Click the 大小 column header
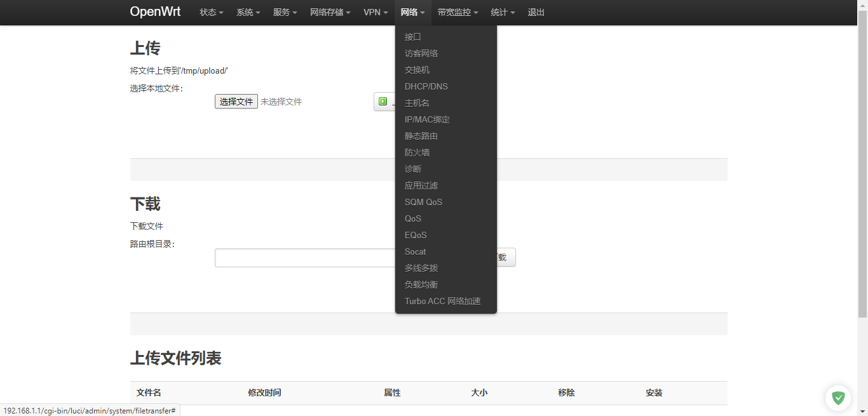868x416 pixels. [479, 393]
